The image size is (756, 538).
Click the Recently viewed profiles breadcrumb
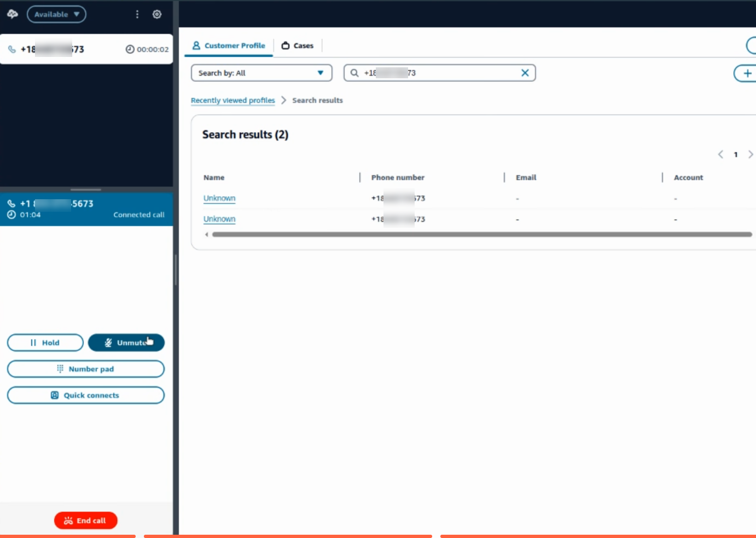(233, 100)
